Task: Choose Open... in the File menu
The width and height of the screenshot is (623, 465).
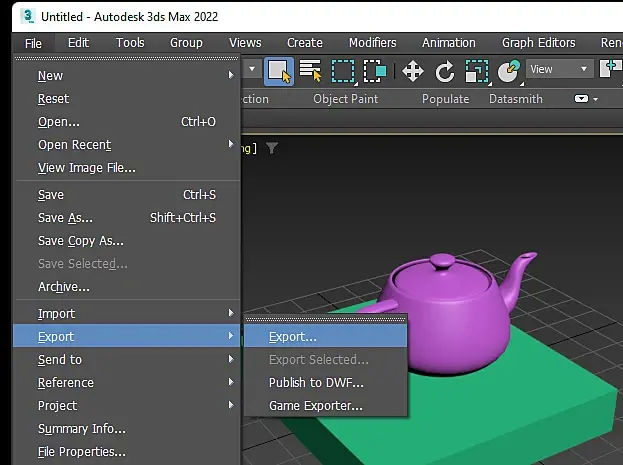Action: (x=127, y=122)
